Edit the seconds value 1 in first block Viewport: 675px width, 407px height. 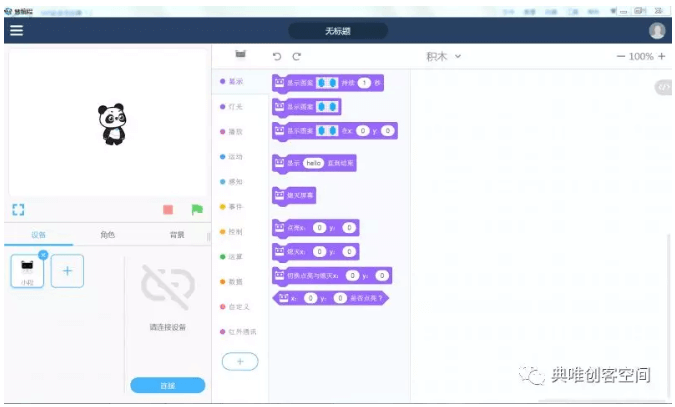point(364,83)
